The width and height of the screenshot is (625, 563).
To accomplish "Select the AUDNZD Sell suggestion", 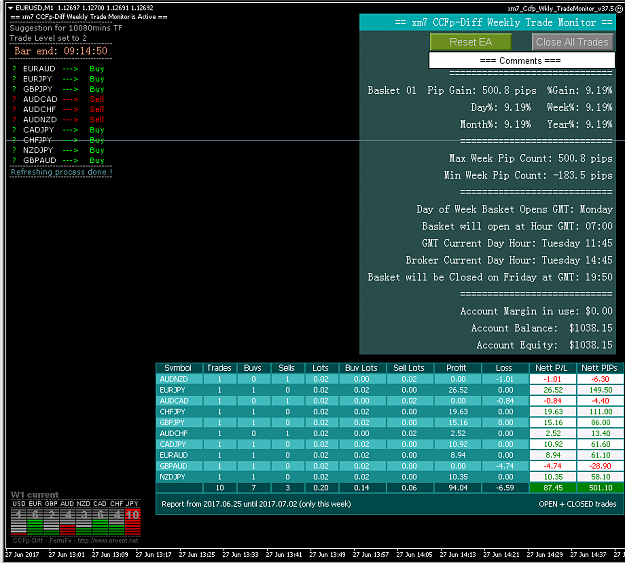I will [x=59, y=120].
